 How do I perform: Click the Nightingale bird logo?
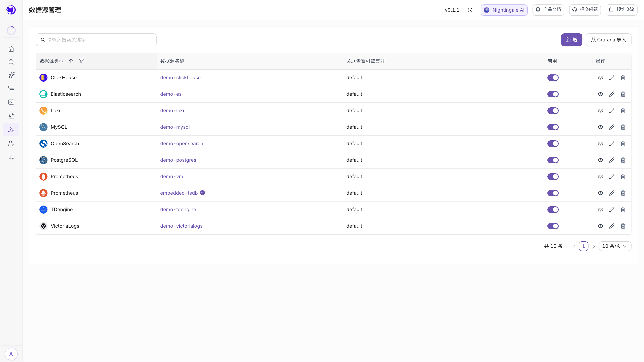[x=11, y=10]
